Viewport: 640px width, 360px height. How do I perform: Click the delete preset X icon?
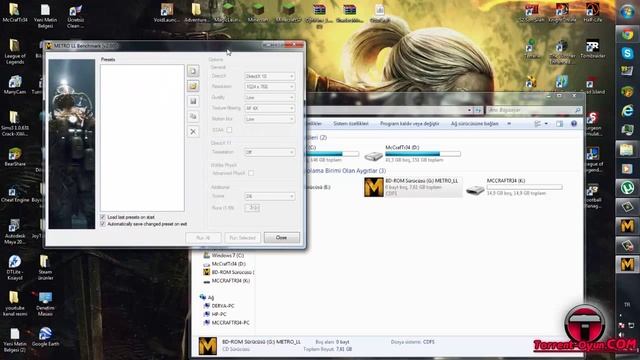(193, 131)
